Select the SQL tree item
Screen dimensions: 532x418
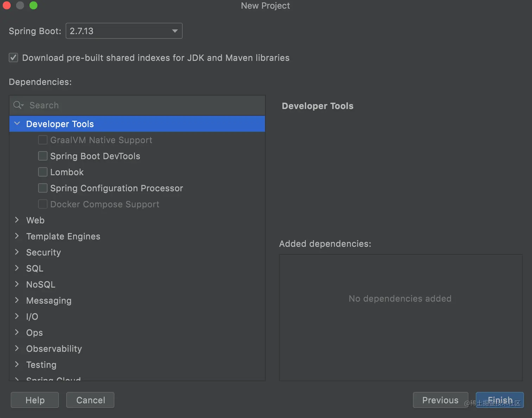35,269
